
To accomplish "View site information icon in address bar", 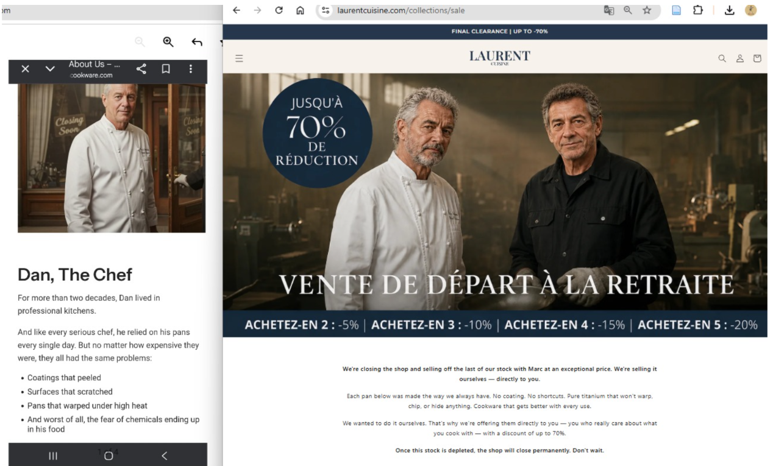I will click(x=325, y=10).
